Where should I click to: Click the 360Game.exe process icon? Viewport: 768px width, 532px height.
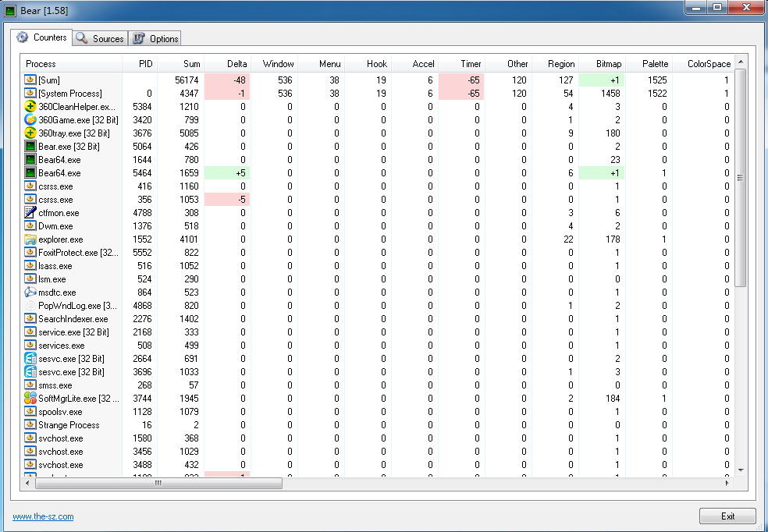pos(30,119)
